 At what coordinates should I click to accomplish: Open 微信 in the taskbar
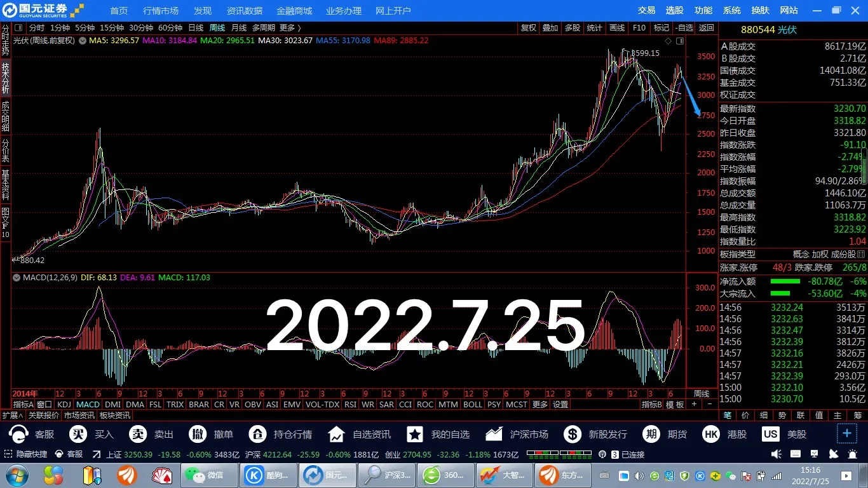(x=210, y=475)
